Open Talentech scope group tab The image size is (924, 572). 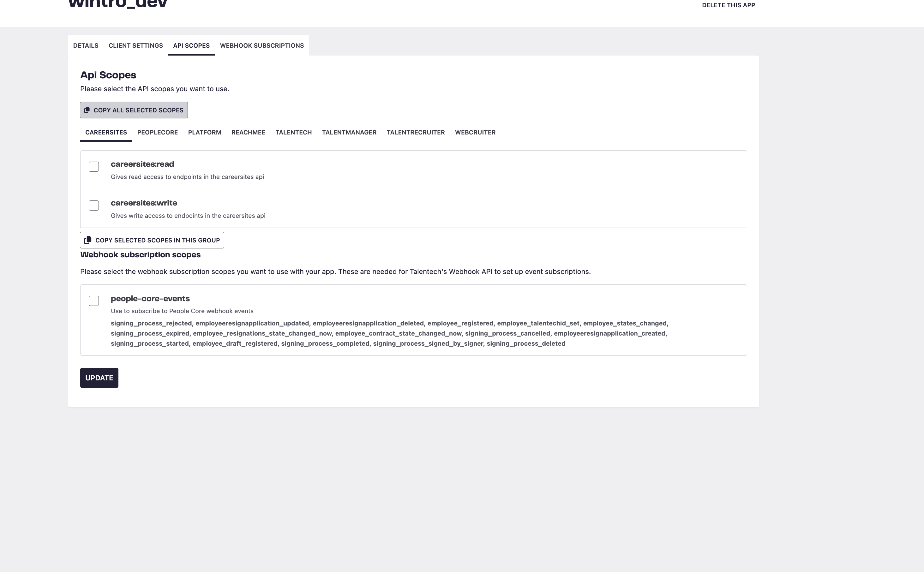[x=294, y=132]
